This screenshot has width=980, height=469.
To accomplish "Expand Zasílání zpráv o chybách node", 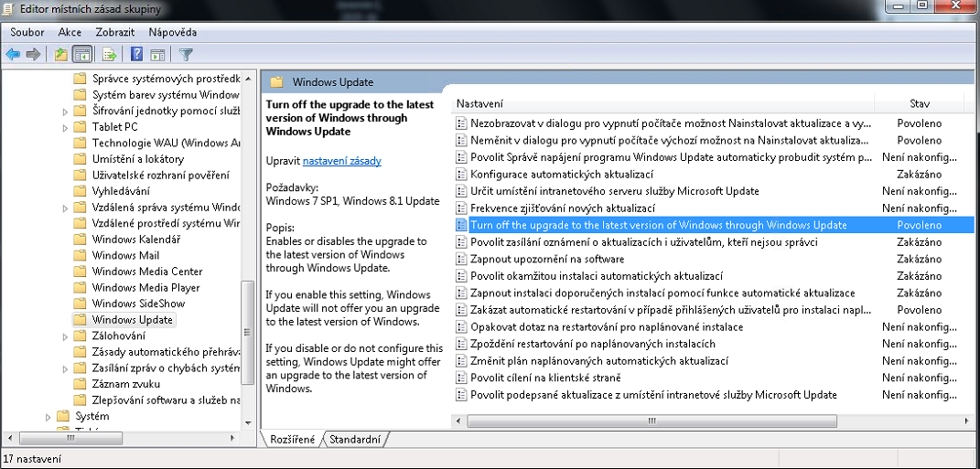I will click(66, 369).
